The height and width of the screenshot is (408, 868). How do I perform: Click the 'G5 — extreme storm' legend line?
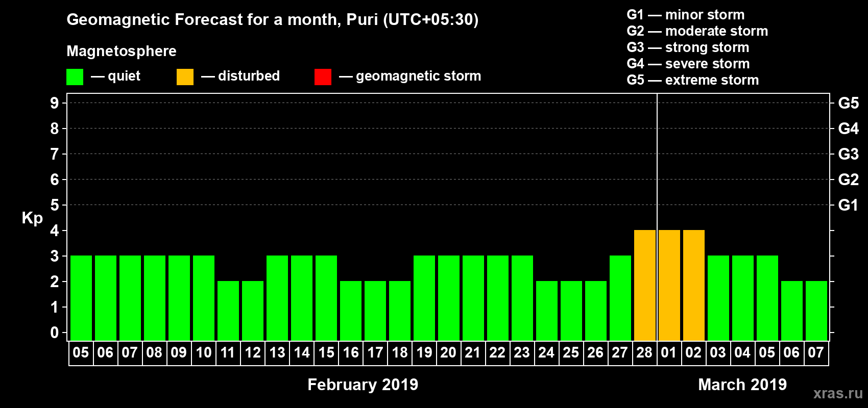point(693,80)
